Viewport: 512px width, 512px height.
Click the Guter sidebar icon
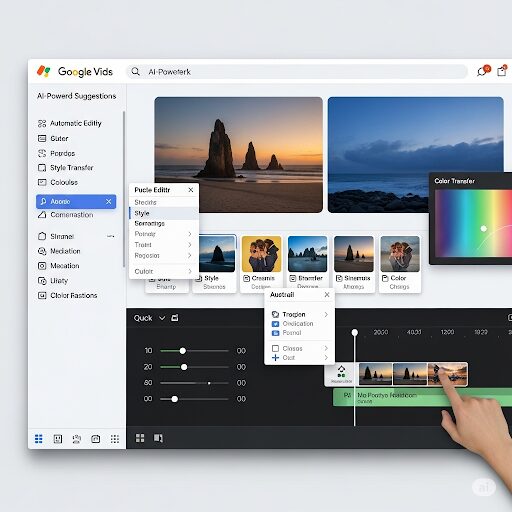42,138
